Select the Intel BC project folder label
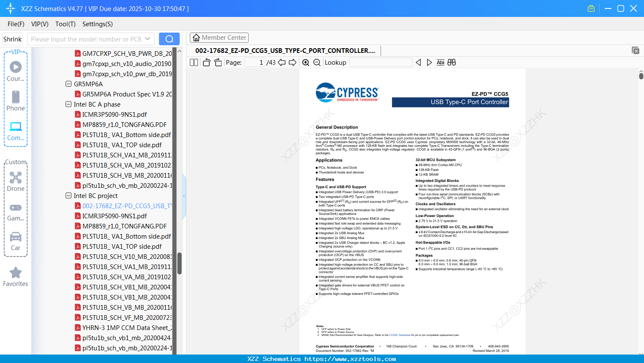The width and height of the screenshot is (644, 363). pos(96,195)
